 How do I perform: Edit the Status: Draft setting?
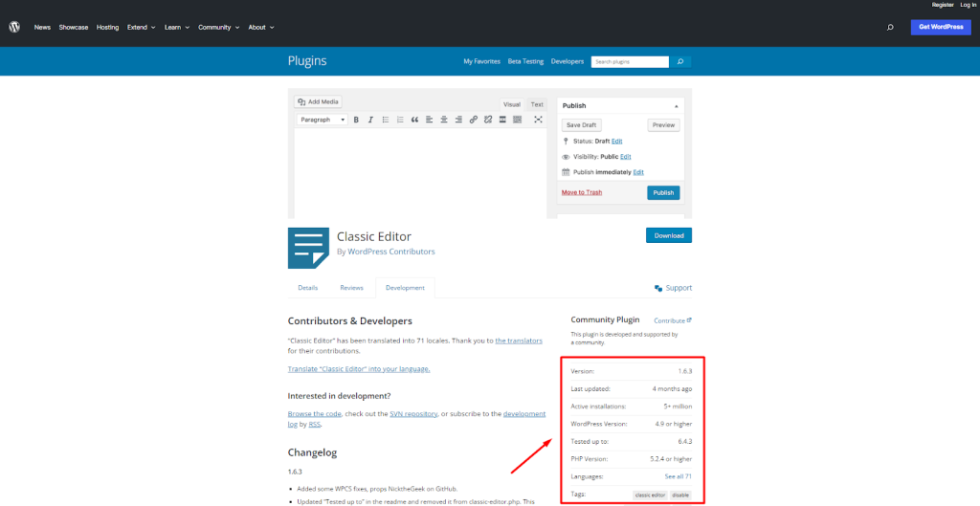tap(617, 142)
